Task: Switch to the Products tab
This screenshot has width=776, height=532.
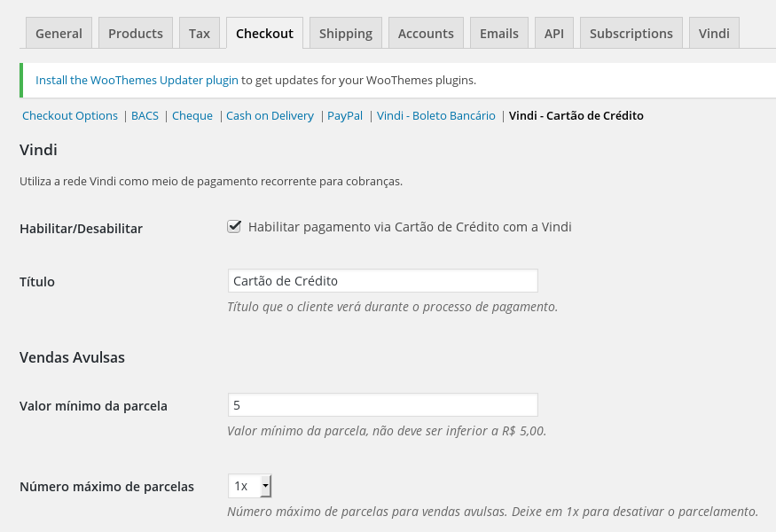Action: pos(136,33)
